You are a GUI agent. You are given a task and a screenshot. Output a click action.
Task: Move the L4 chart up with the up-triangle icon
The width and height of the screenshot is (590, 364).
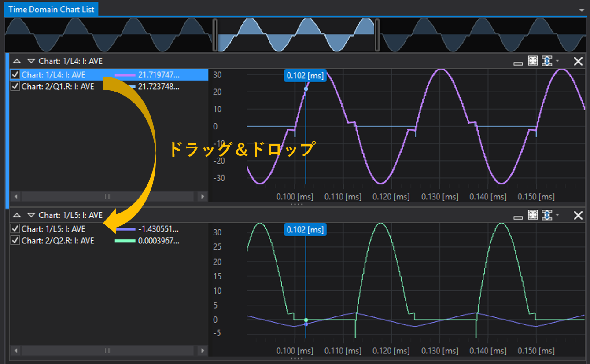pyautogui.click(x=17, y=61)
